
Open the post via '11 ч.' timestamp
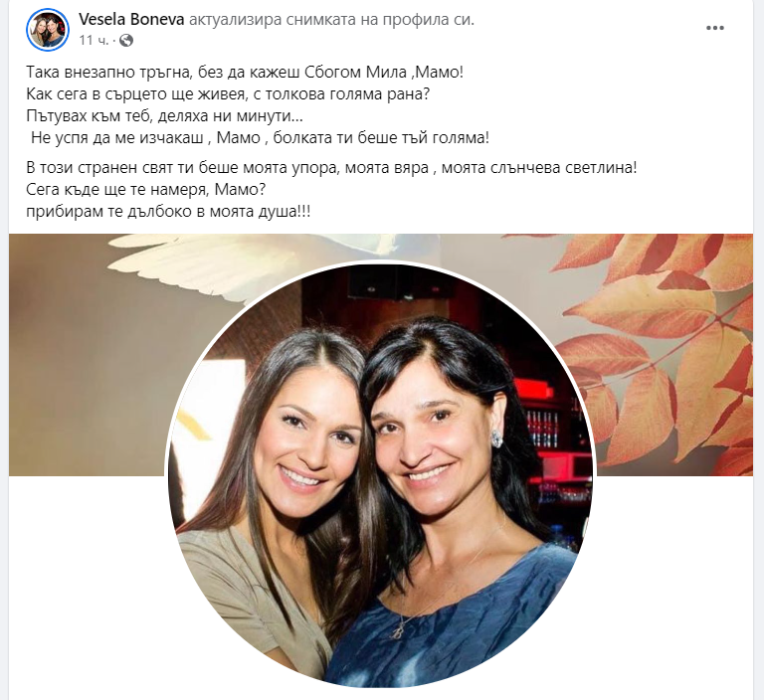(x=94, y=40)
